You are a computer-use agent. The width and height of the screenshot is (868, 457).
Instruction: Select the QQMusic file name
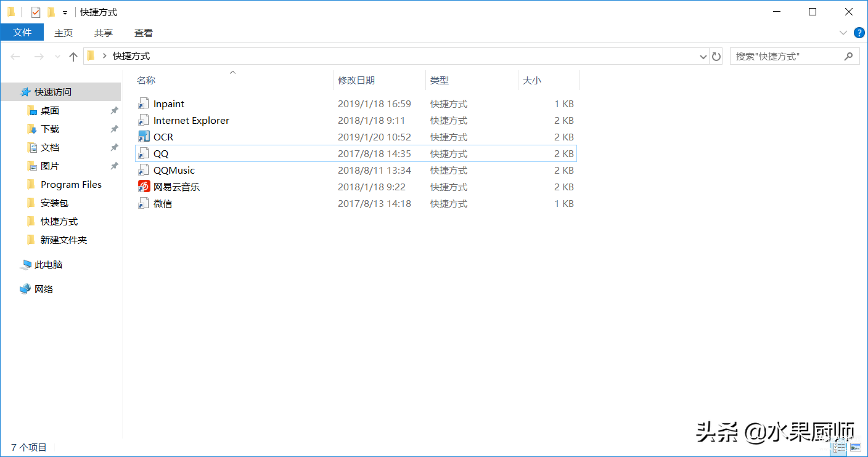coord(174,170)
